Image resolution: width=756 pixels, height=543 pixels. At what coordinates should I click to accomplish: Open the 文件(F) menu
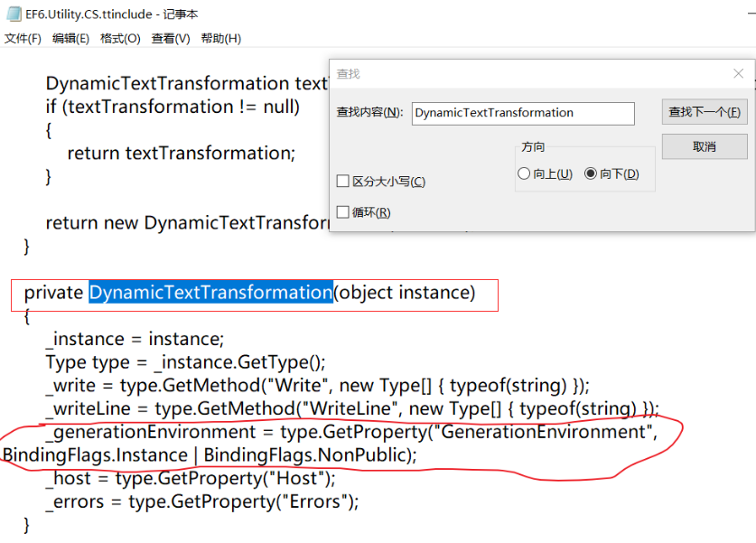[23, 38]
